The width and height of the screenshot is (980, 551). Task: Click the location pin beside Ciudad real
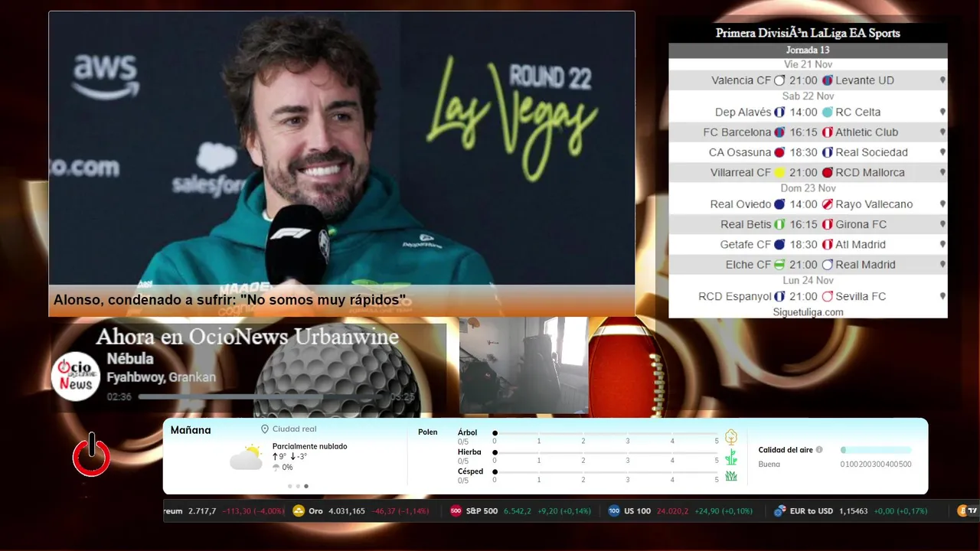(x=265, y=429)
